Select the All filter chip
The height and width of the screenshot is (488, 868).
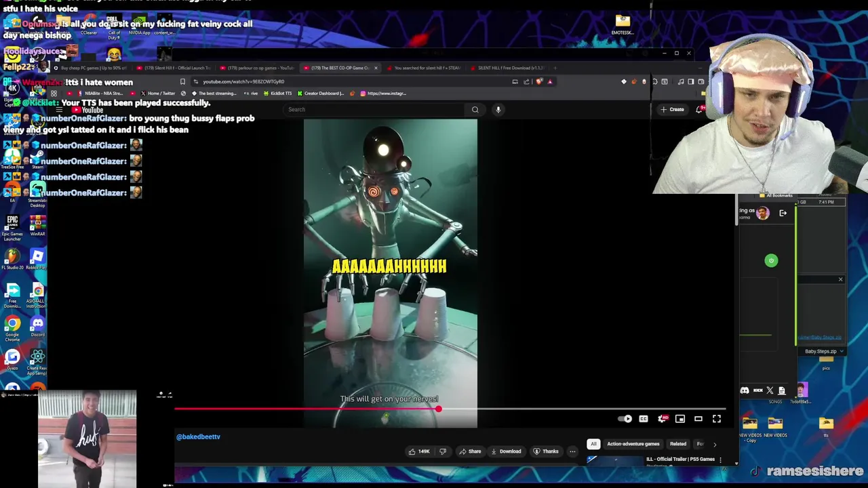point(593,444)
